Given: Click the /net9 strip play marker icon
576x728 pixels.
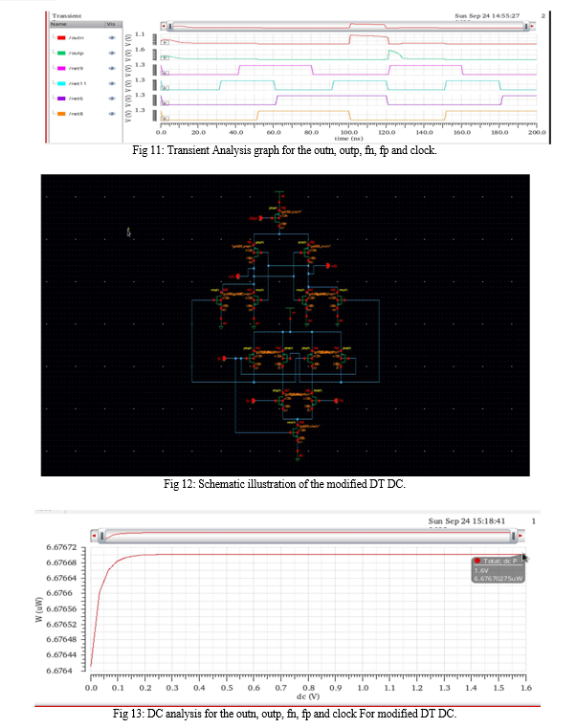Looking at the screenshot, I should click(165, 73).
